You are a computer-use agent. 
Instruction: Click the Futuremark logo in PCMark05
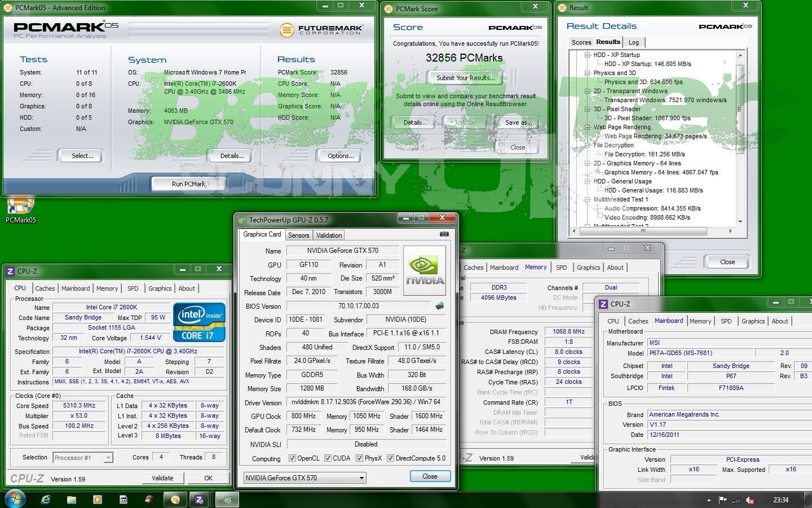(x=321, y=29)
